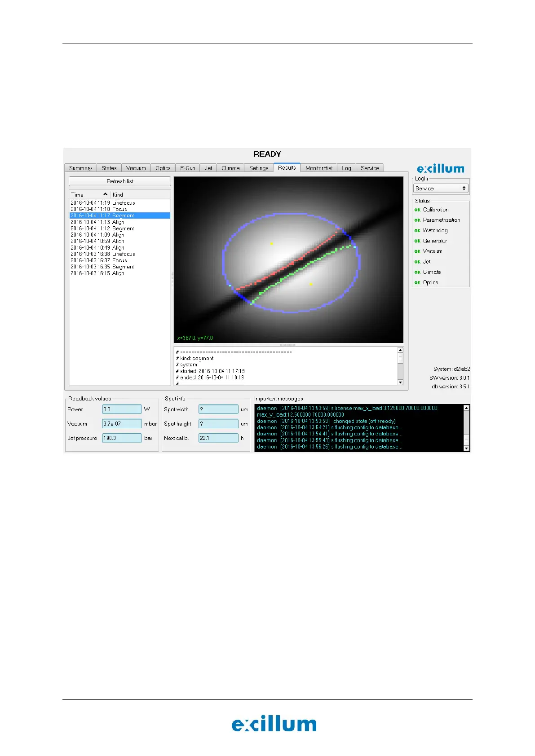This screenshot has width=535, height=756.
Task: Click the upper yellow marker in the image
Action: (271, 244)
